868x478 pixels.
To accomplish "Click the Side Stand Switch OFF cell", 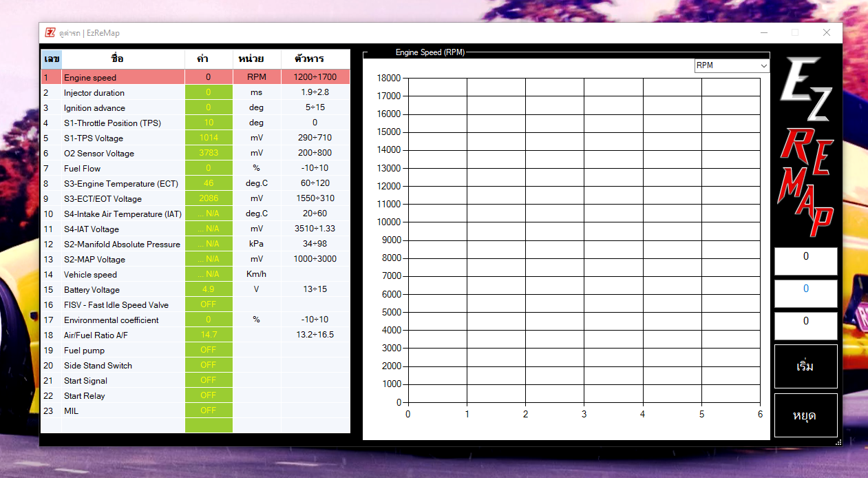I will (x=209, y=365).
